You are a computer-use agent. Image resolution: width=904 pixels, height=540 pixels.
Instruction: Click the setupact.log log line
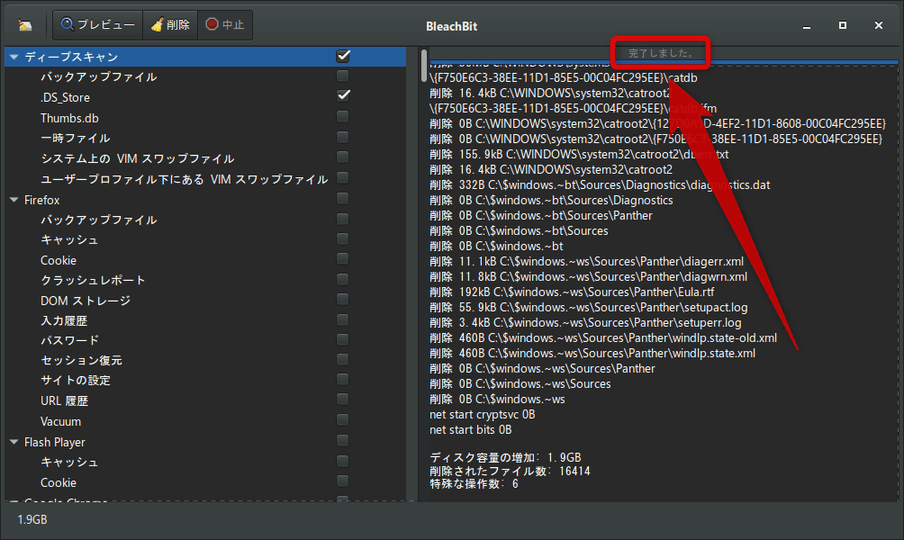click(x=588, y=307)
